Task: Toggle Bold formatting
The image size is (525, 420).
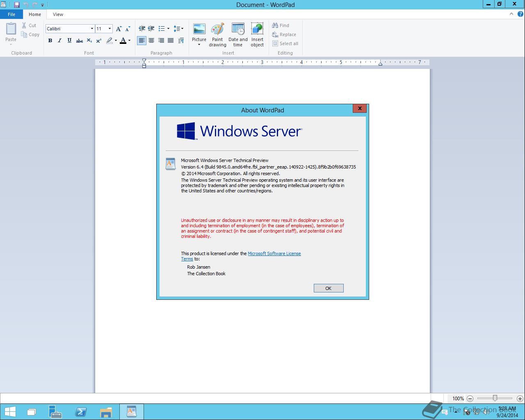Action: coord(50,41)
